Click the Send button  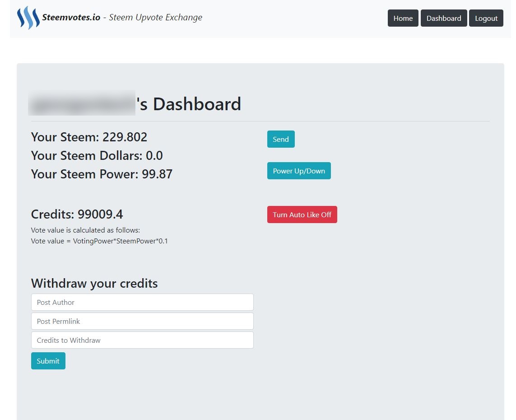(x=281, y=139)
